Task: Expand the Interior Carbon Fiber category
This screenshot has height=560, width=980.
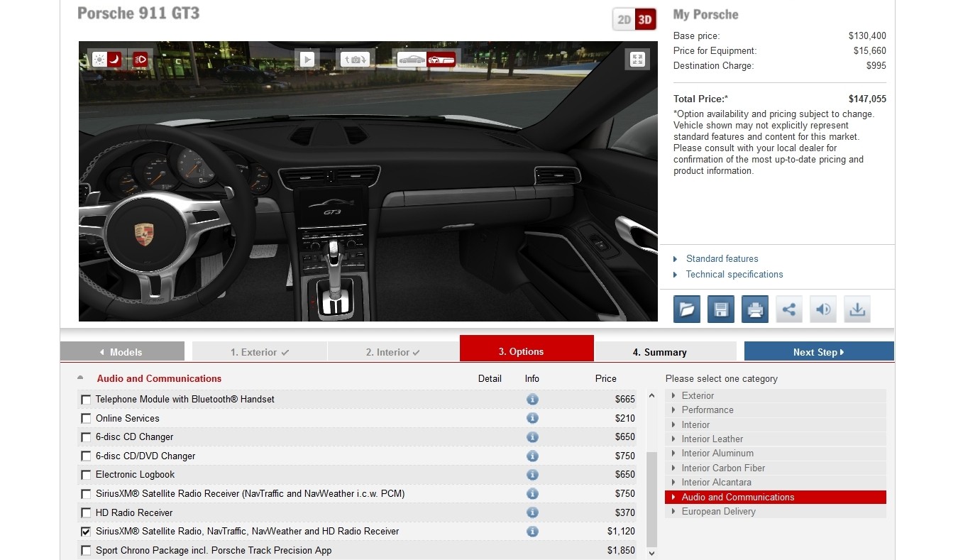Action: tap(776, 468)
